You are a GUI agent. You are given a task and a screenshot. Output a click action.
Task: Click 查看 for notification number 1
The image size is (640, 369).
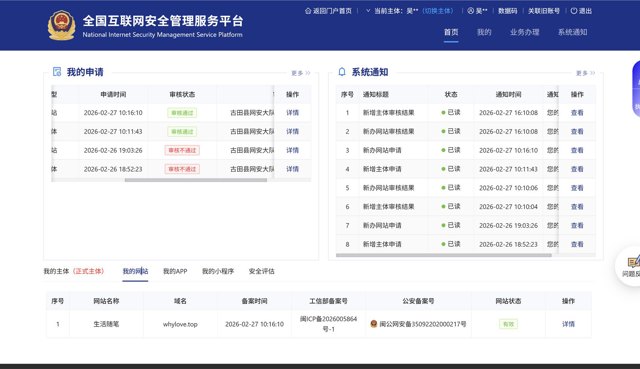tap(577, 113)
